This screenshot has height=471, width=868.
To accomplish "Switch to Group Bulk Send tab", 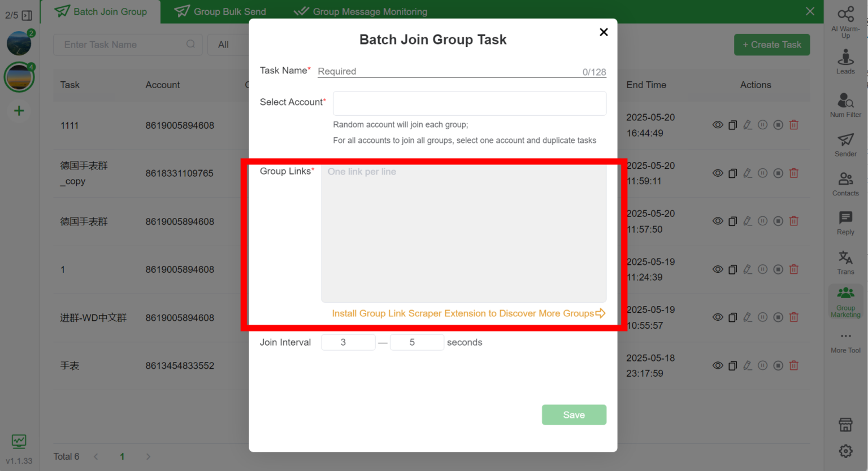I will (x=220, y=11).
